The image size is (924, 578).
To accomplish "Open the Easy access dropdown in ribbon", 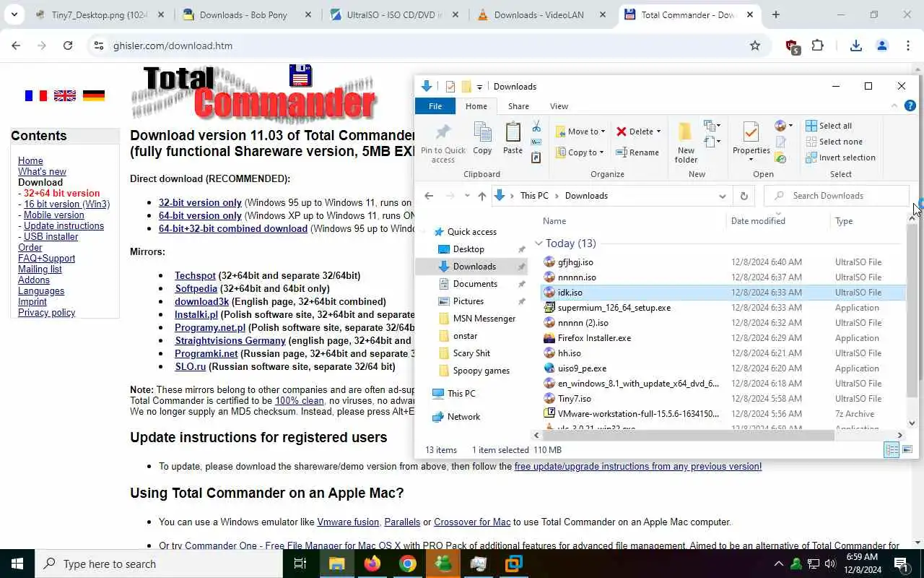I will 712,142.
